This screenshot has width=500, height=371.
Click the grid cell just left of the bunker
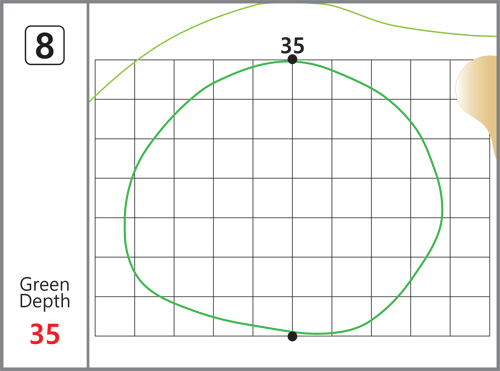coord(431,80)
